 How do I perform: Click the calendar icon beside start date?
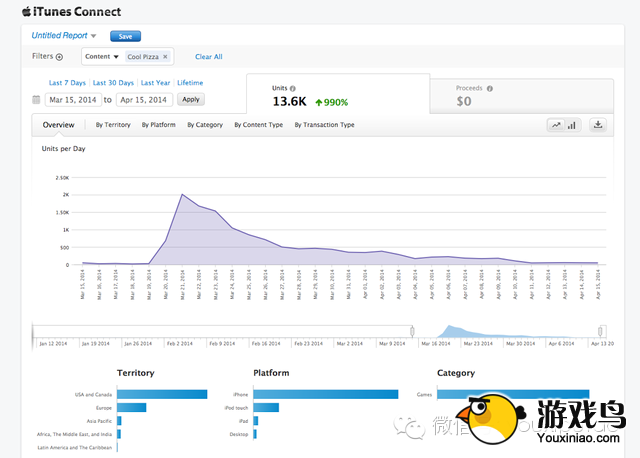(x=37, y=99)
